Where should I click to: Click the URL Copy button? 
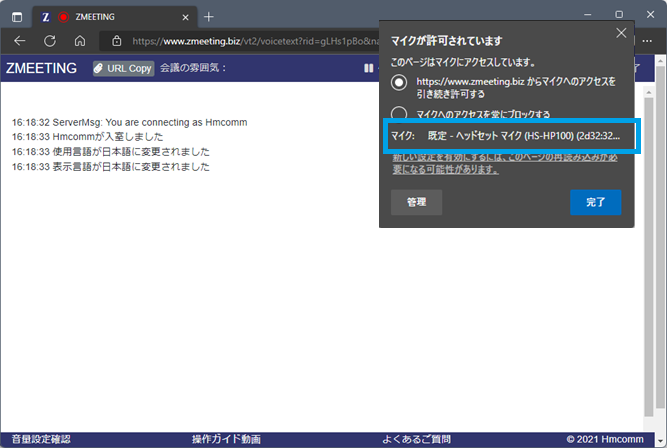(x=123, y=68)
